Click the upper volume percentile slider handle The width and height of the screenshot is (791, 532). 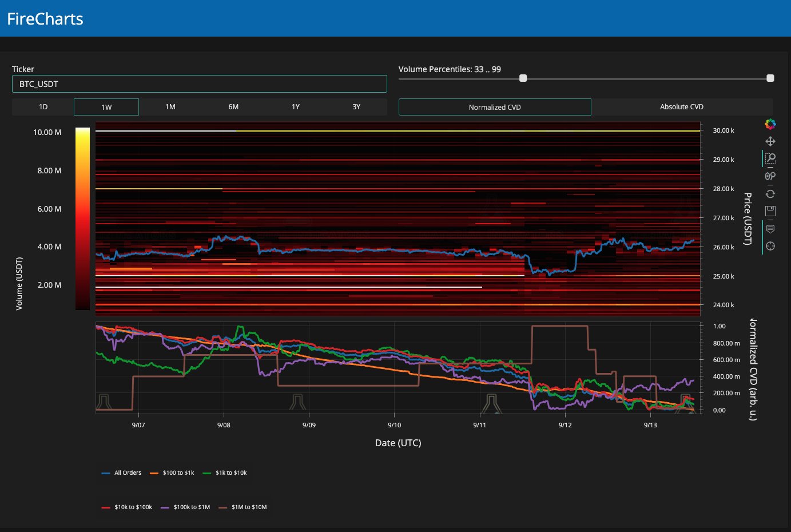click(770, 78)
